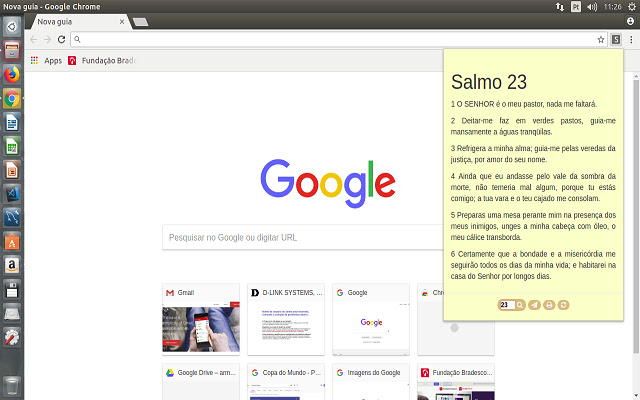Click verse 1 'O SENHOR é o meu pastor'
Viewport: 640px width, 400px height.
coord(524,104)
